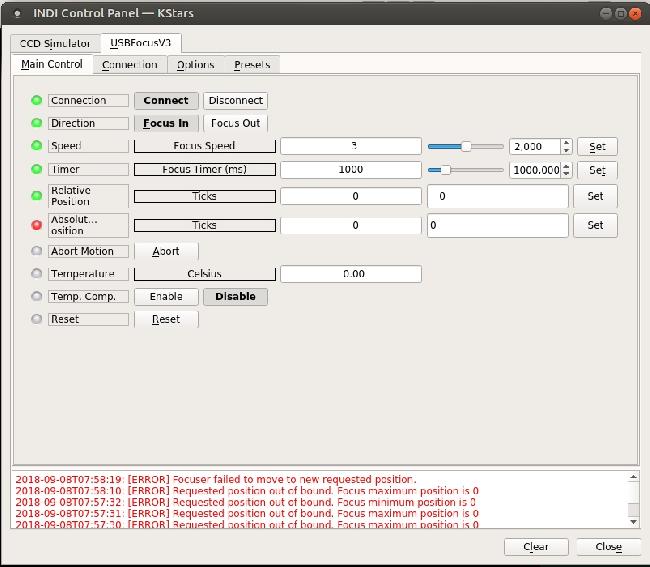This screenshot has width=650, height=567.
Task: Click the Direction status green light
Action: pyautogui.click(x=36, y=123)
